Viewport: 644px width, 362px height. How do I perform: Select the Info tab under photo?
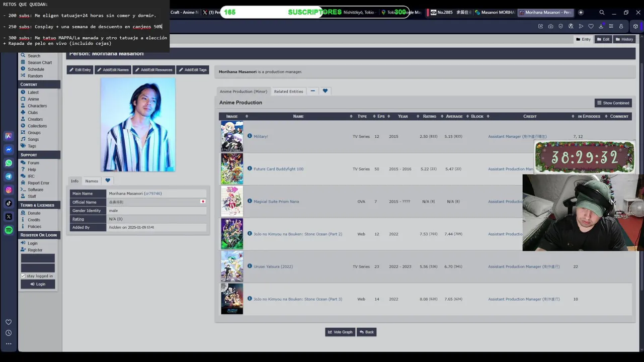click(x=74, y=181)
